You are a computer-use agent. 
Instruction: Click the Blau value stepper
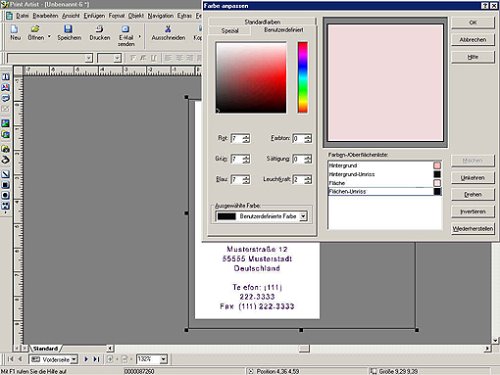pos(246,180)
